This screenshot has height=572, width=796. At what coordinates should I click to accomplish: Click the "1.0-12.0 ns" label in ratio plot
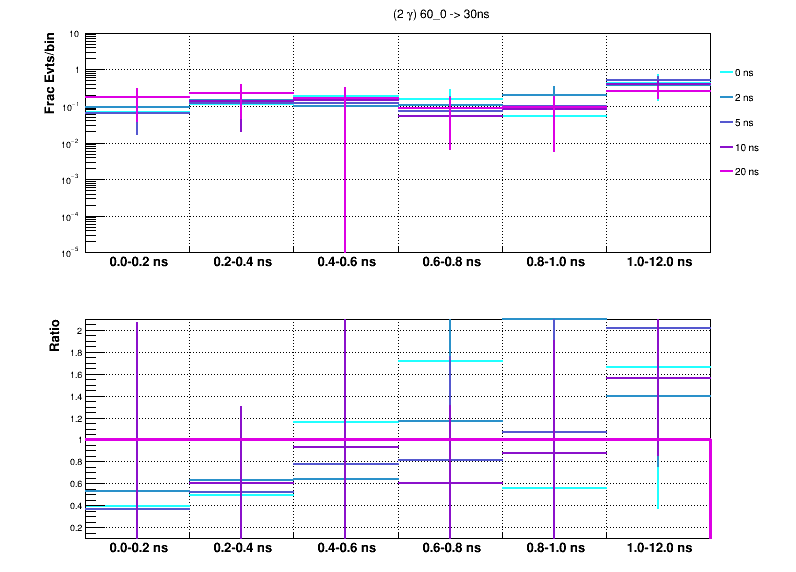pos(658,548)
